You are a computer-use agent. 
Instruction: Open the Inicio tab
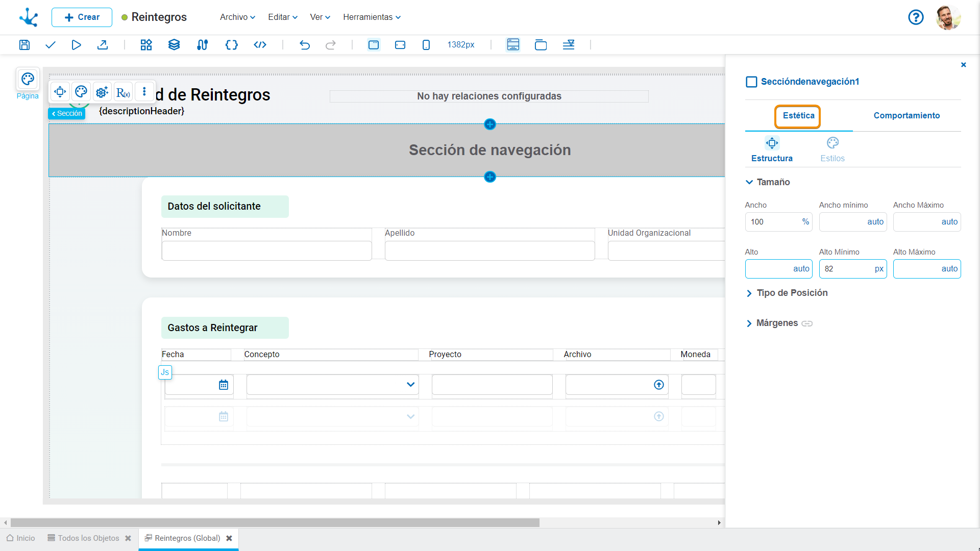point(21,538)
